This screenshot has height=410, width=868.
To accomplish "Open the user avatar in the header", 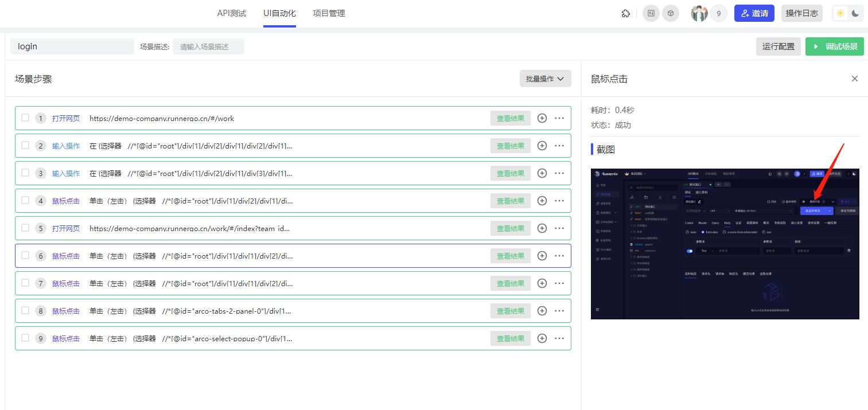I will (x=699, y=13).
